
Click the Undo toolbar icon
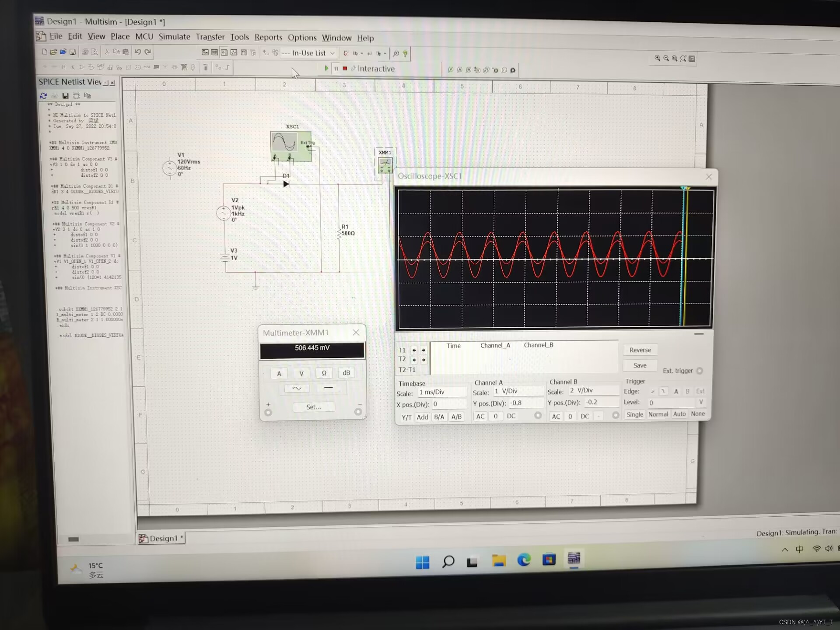pos(138,51)
